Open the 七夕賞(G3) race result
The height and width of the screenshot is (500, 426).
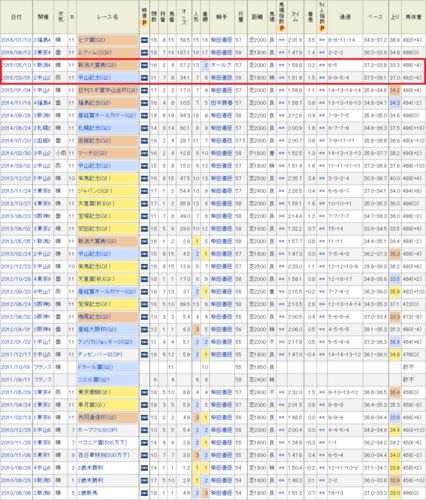click(x=92, y=40)
